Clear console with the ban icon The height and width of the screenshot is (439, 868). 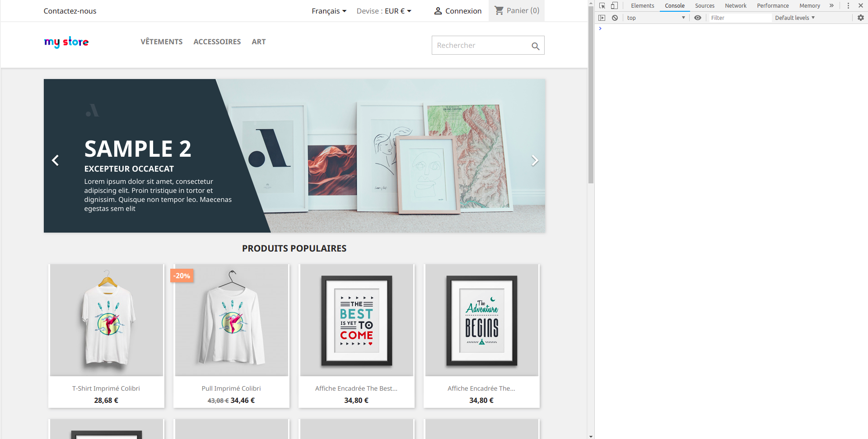(x=615, y=18)
